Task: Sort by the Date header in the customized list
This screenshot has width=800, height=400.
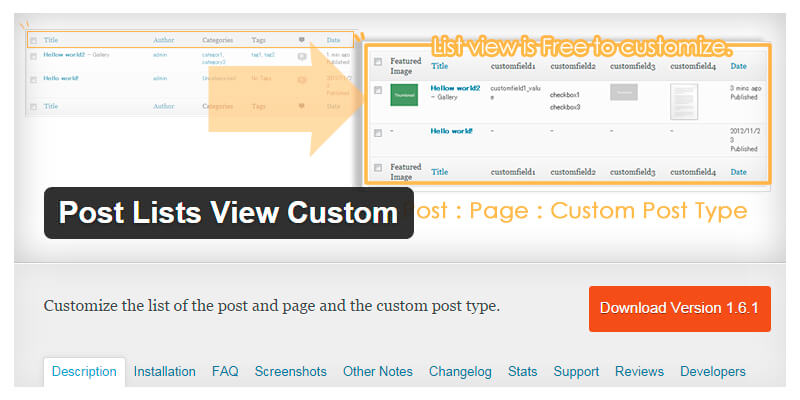Action: tap(738, 66)
